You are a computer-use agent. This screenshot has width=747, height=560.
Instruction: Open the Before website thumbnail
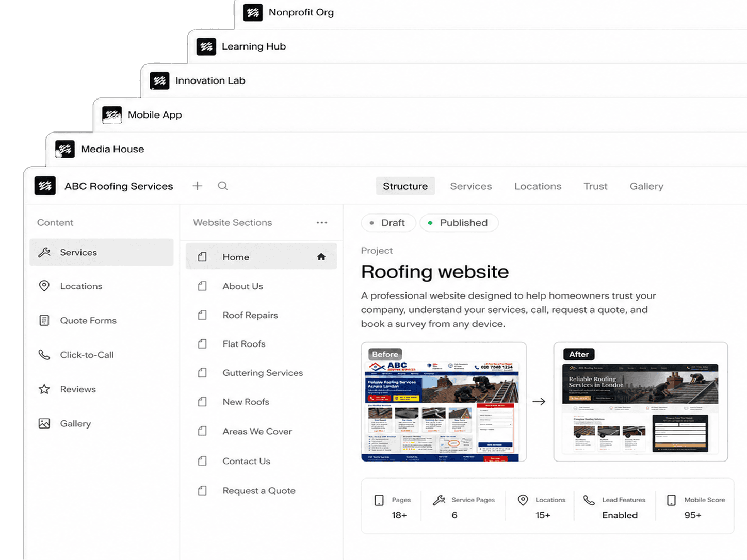444,402
